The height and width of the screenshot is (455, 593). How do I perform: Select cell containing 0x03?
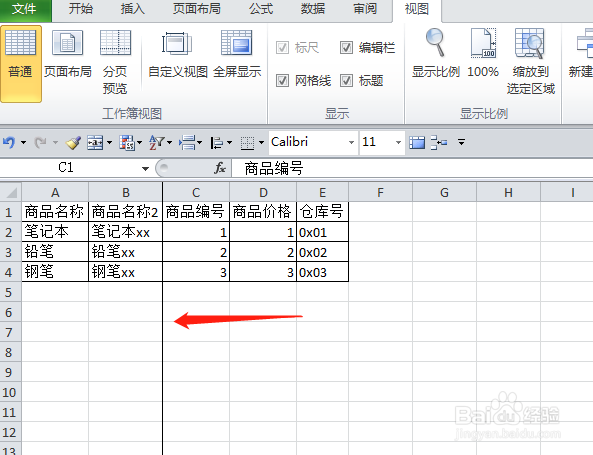click(x=322, y=272)
